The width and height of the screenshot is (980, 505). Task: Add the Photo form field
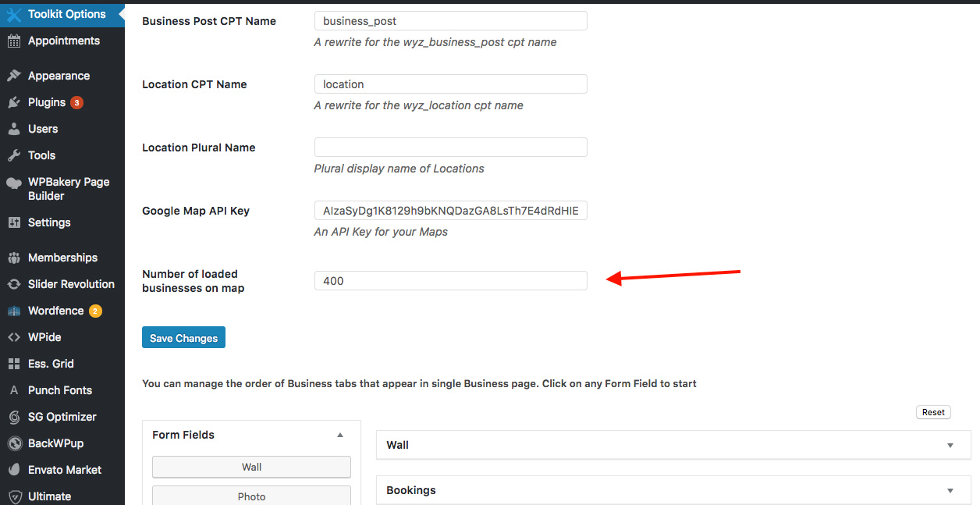tap(251, 496)
